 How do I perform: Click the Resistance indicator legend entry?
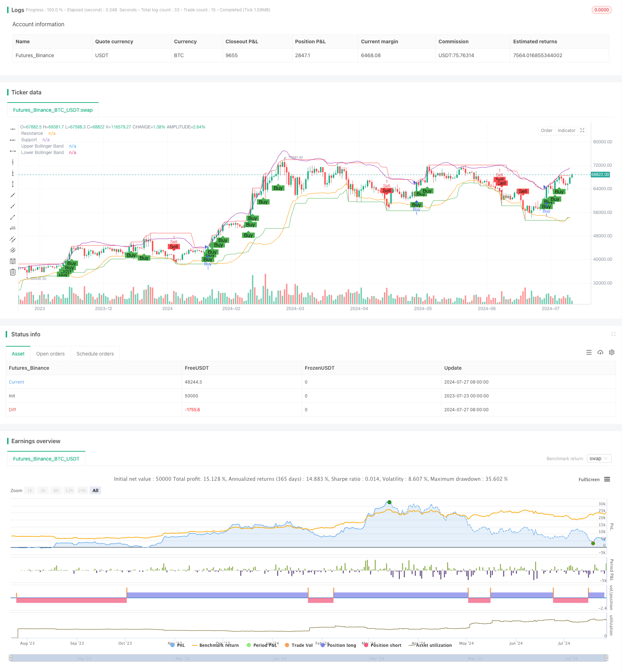click(x=38, y=133)
